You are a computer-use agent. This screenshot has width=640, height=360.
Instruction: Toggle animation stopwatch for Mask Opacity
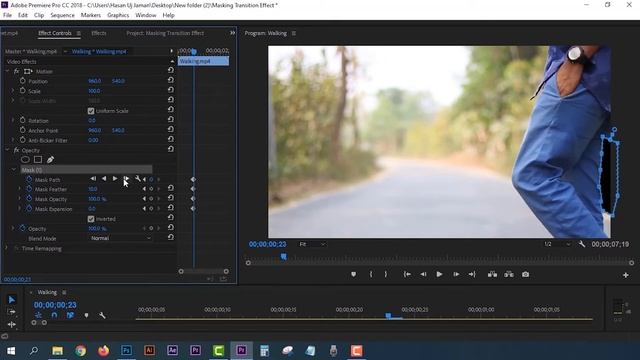pyautogui.click(x=29, y=199)
